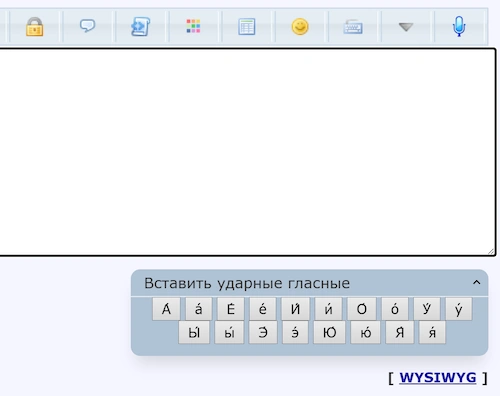Insert uppercase stressed Ю́
This screenshot has width=500, height=396.
coord(329,332)
